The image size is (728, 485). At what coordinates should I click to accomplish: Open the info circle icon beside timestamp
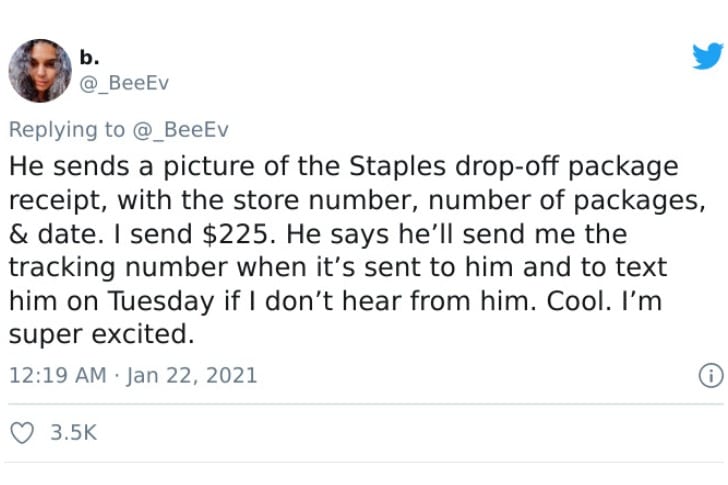[x=711, y=375]
